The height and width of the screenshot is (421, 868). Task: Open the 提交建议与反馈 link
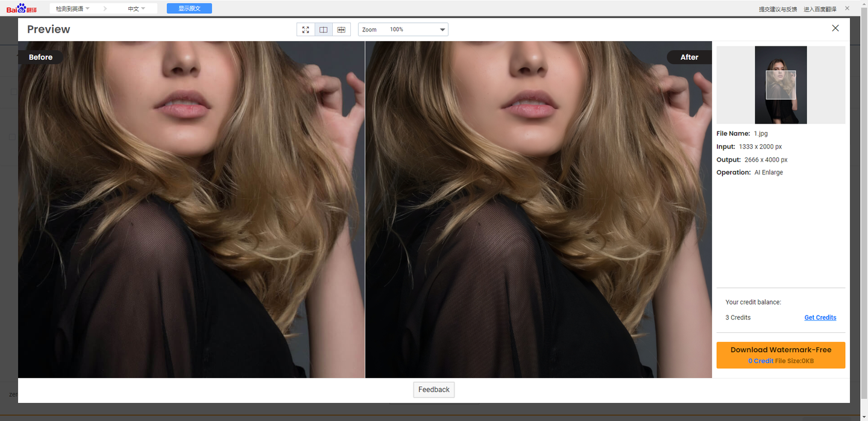click(x=778, y=9)
